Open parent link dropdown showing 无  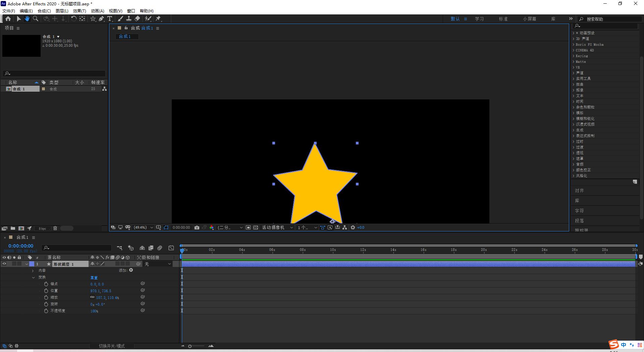[158, 264]
